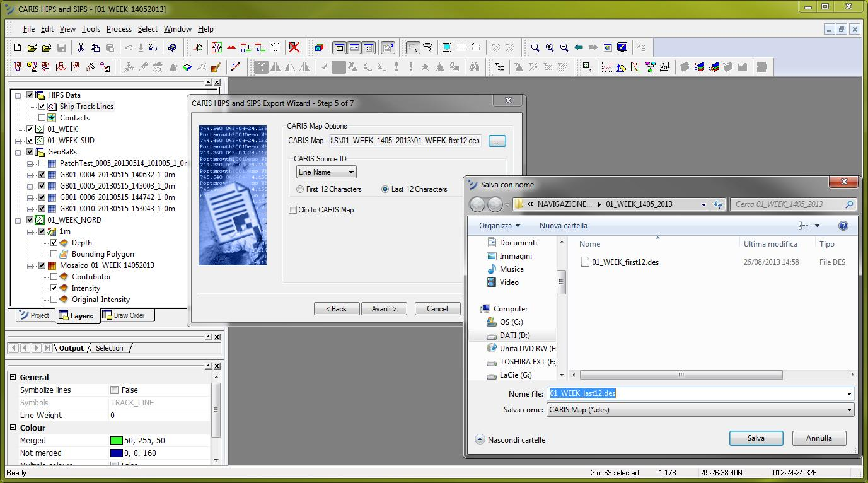Collapse the HIPS Data tree node
868x483 pixels.
(18, 95)
